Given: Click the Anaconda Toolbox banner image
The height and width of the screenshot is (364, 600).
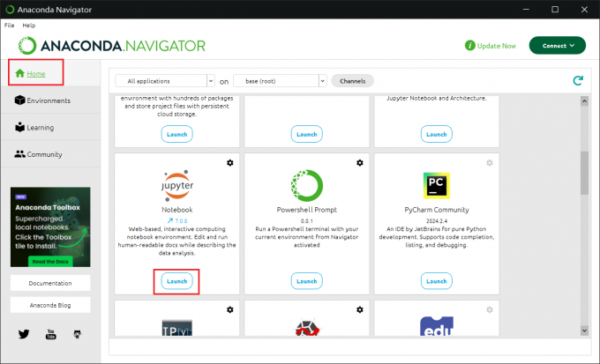Looking at the screenshot, I should [x=50, y=227].
